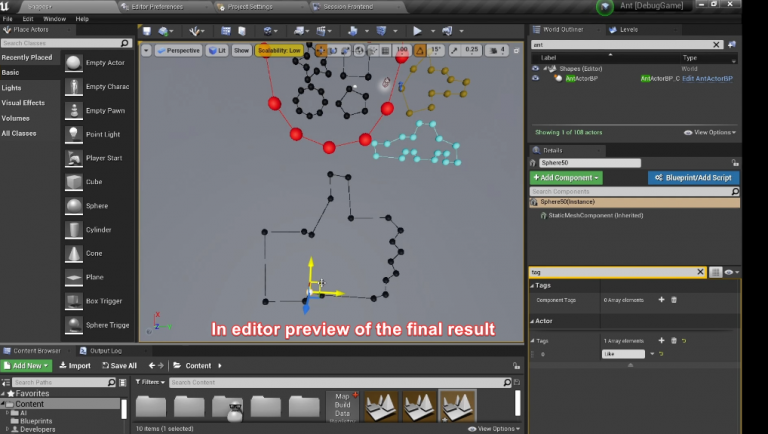
Task: Open the Help menu
Action: click(82, 19)
